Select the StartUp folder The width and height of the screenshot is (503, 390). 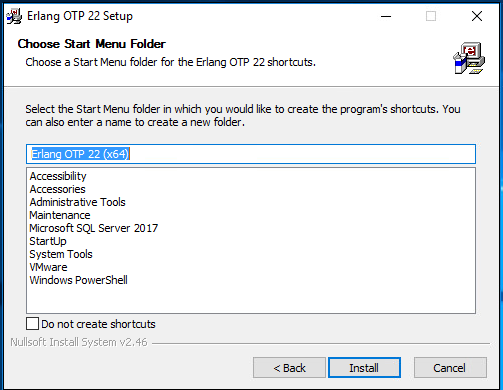[x=48, y=241]
